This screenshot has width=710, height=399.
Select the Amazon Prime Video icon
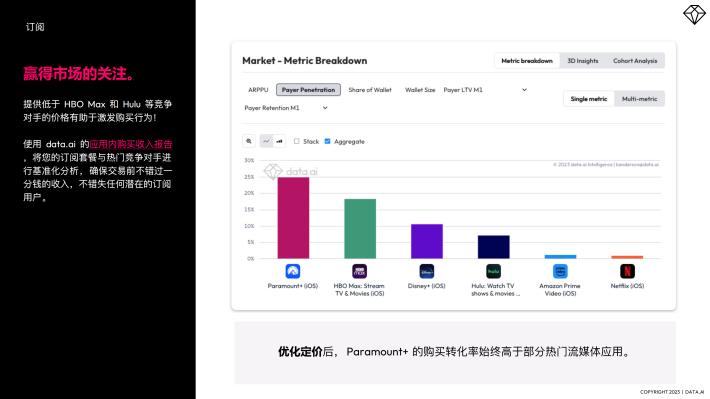pos(560,271)
